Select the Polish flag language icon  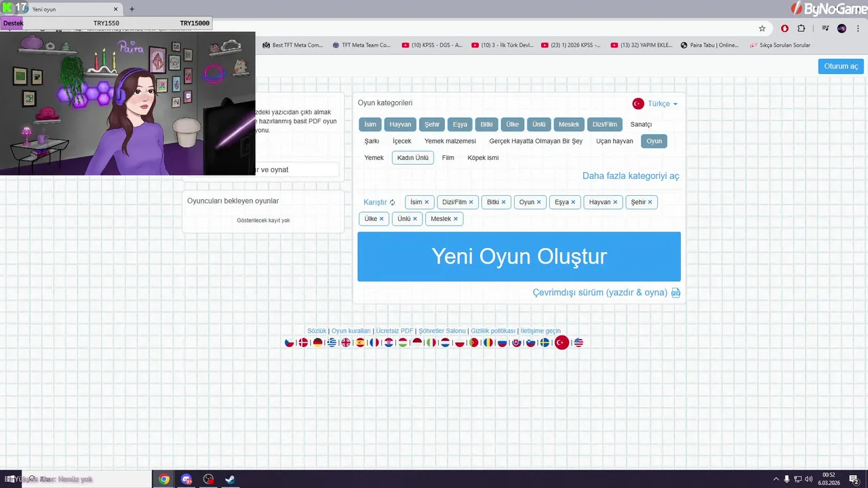tap(459, 343)
